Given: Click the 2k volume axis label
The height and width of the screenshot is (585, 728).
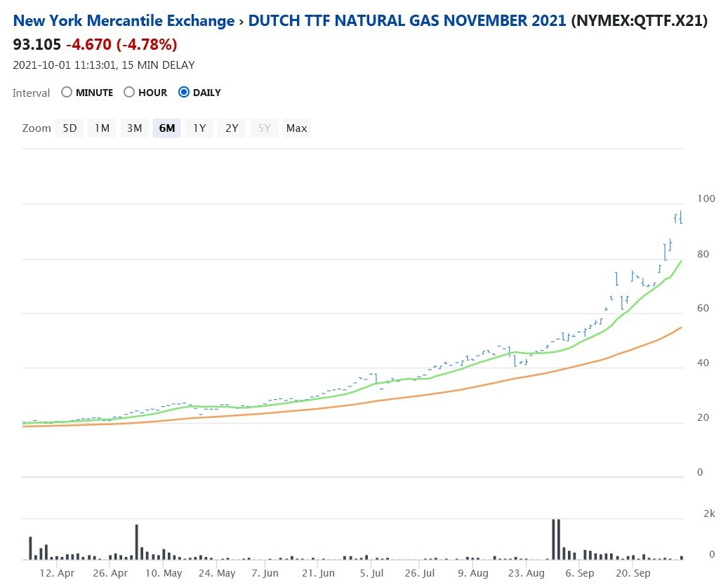Looking at the screenshot, I should 710,514.
